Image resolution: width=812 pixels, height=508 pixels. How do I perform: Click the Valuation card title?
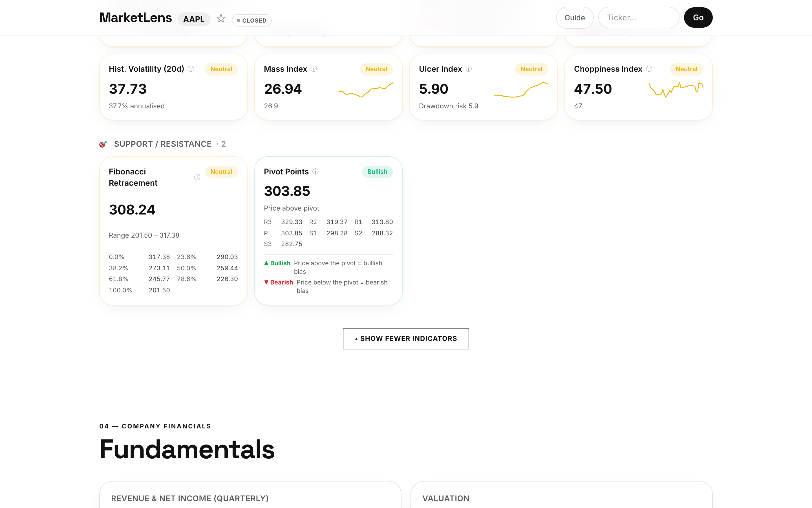(445, 499)
